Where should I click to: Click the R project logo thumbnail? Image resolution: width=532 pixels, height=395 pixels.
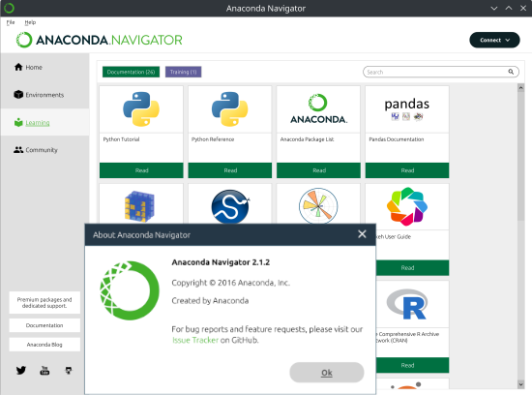407,304
